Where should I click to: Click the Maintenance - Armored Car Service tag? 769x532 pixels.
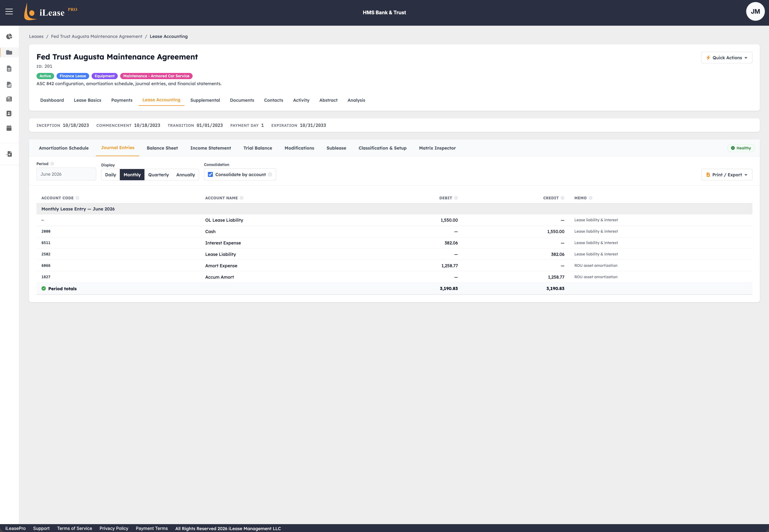[x=156, y=76]
